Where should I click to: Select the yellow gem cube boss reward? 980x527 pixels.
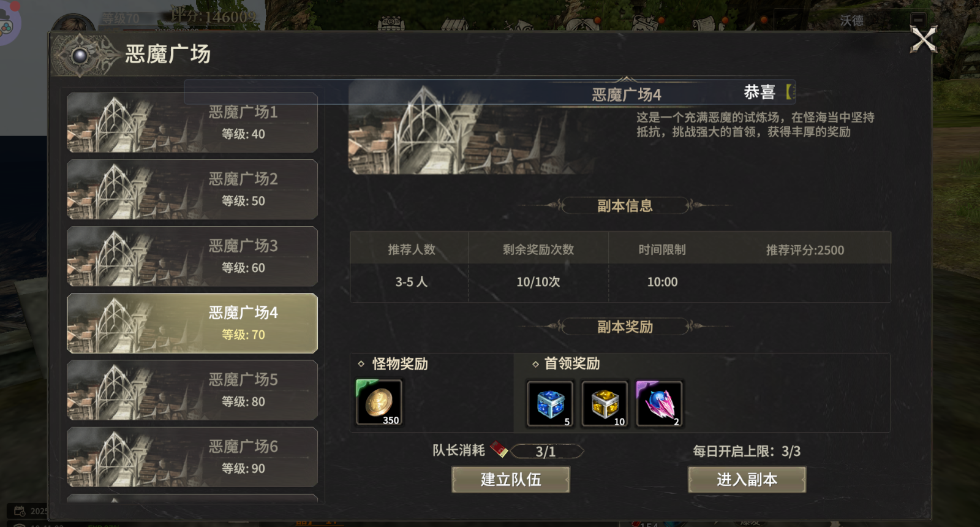[x=605, y=403]
